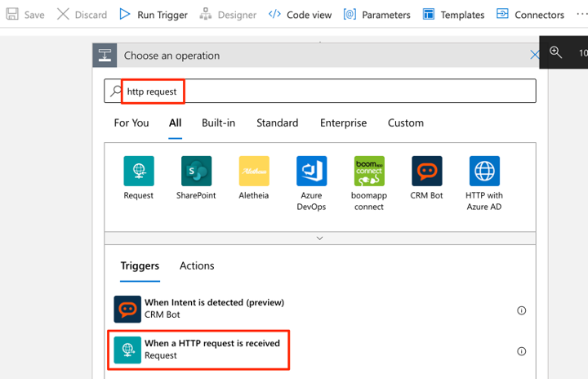Open the toolbar overflow ellipsis menu
The image size is (588, 379).
point(581,14)
